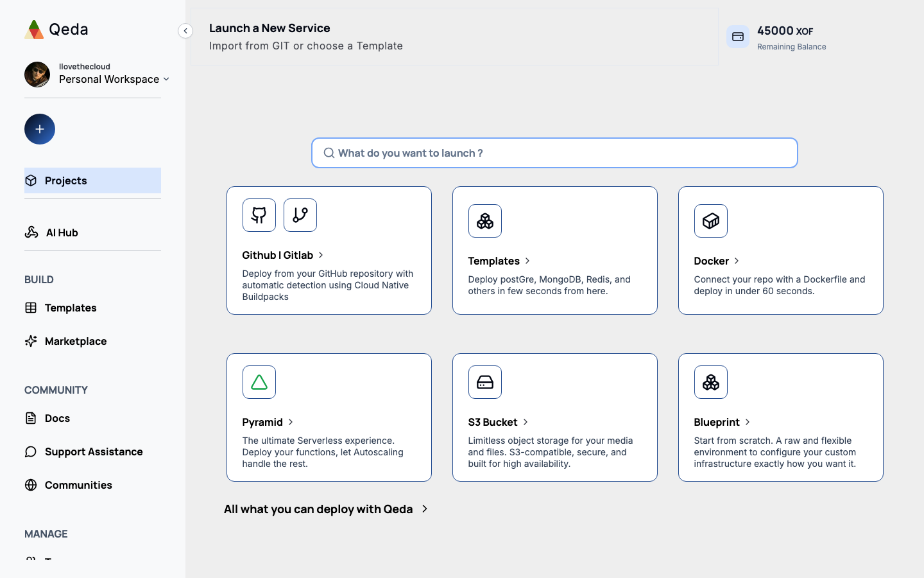Open Marketplace in the sidebar

tap(92, 341)
